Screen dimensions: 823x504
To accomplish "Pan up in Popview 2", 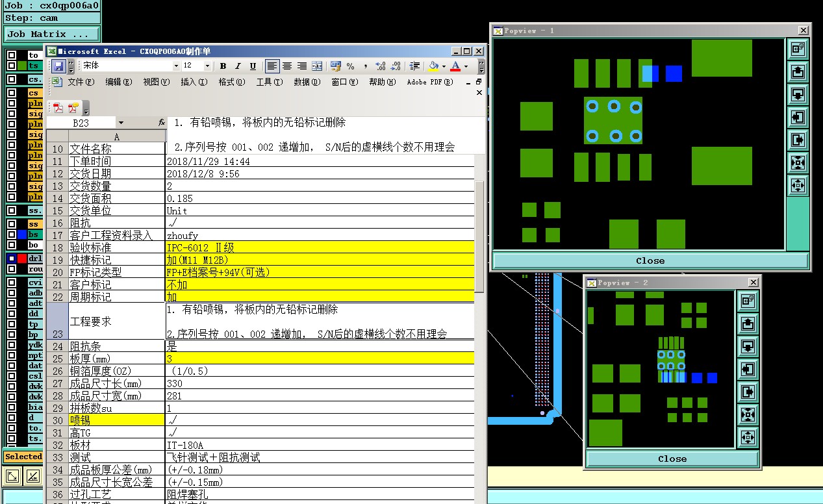I will [748, 323].
